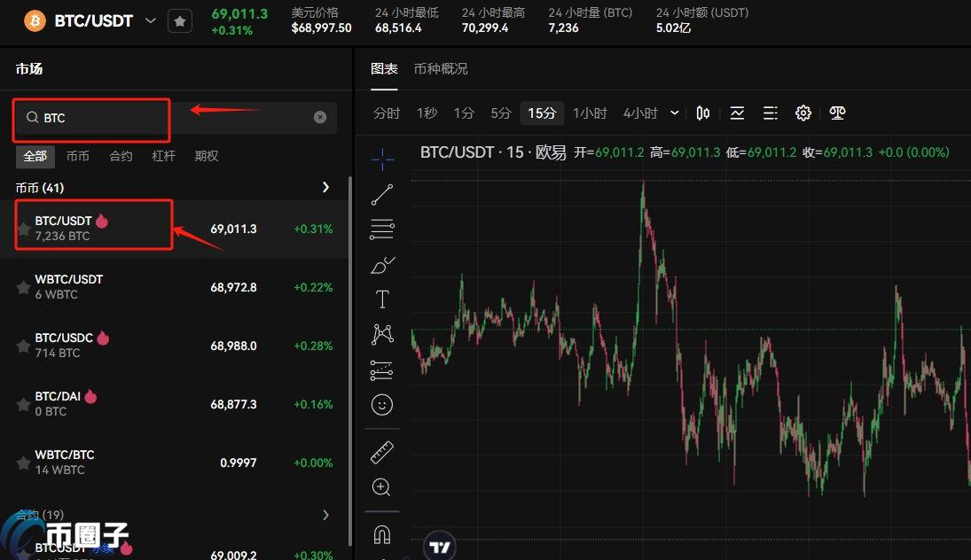Image resolution: width=971 pixels, height=560 pixels.
Task: Click the TradingView logo on chart
Action: 441,547
